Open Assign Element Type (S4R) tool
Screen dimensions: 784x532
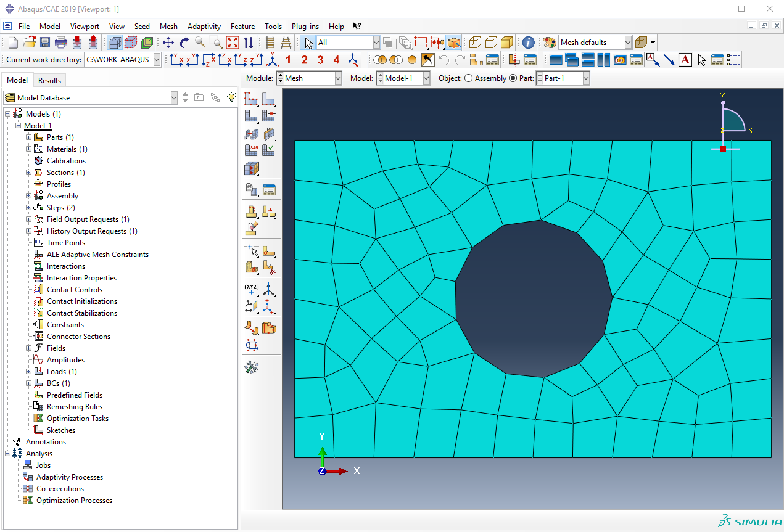[250, 149]
